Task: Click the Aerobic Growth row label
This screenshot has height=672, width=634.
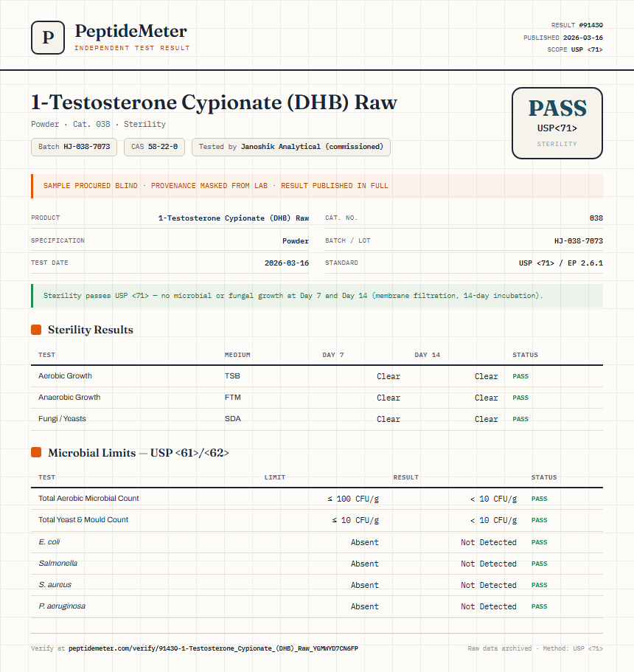Action: (65, 376)
